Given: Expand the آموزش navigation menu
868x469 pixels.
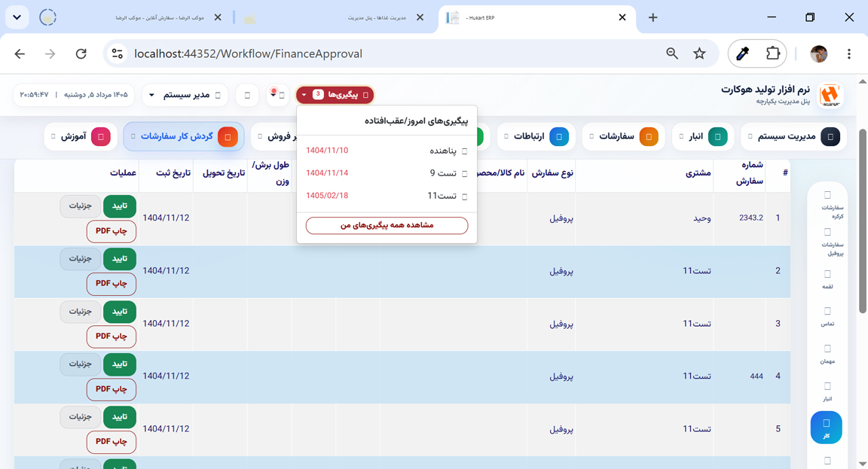Looking at the screenshot, I should [81, 136].
